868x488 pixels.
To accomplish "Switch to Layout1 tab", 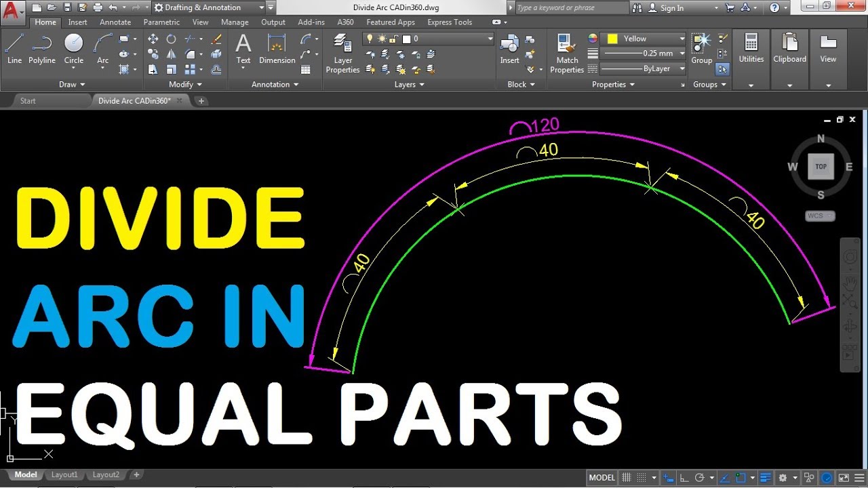I will pos(64,475).
